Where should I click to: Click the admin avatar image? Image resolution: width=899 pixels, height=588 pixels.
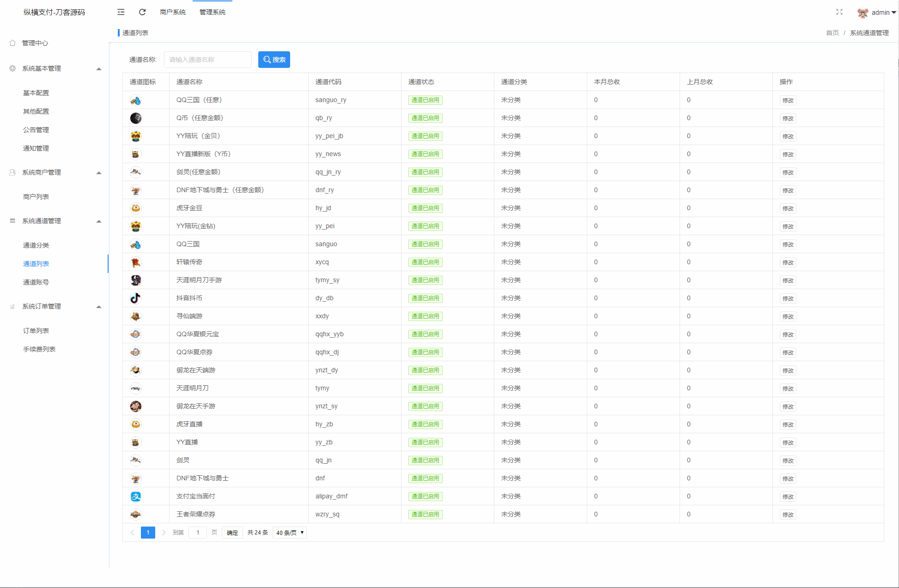(862, 13)
